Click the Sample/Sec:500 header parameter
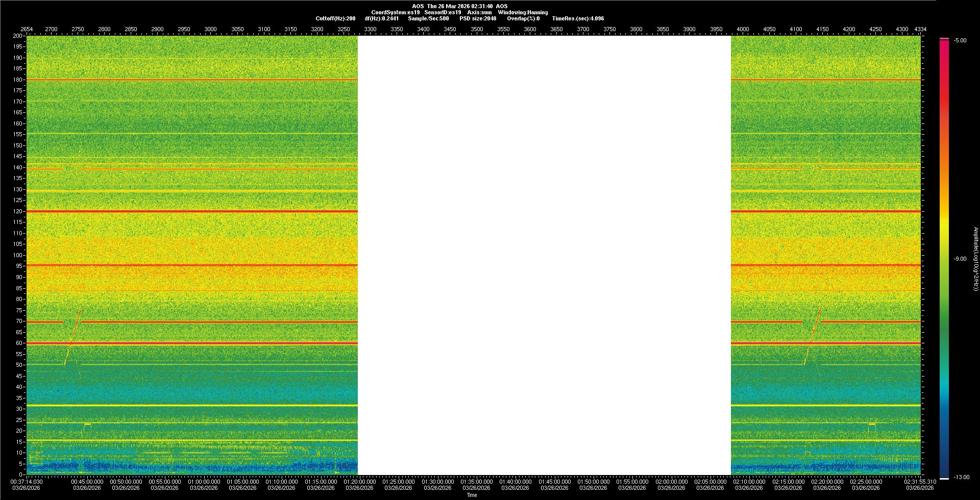Screen dimensions: 980x500 (x=428, y=18)
